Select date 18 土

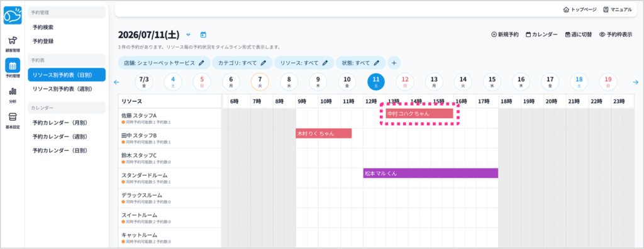[x=579, y=82]
